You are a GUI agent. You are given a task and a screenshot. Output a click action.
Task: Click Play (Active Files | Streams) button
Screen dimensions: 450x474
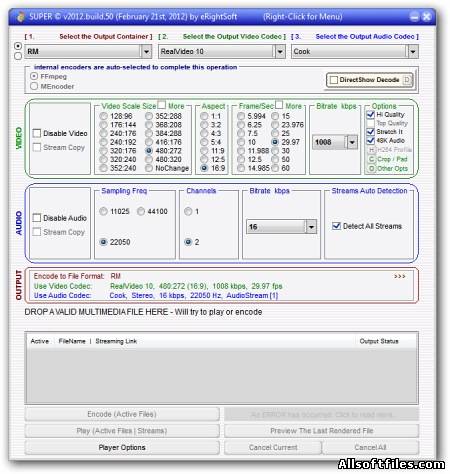[x=122, y=431]
